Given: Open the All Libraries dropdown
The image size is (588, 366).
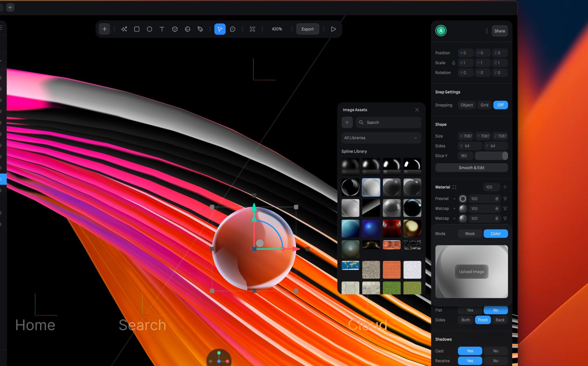Looking at the screenshot, I should 381,138.
